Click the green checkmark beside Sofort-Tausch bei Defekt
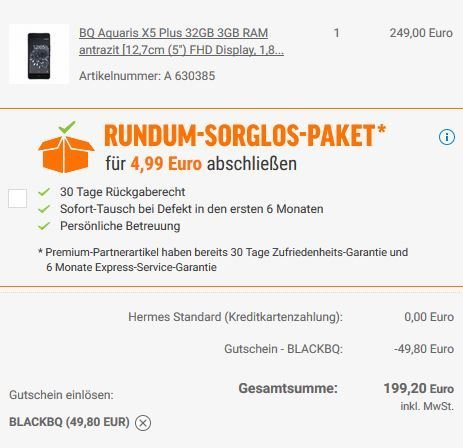Screen dimensions: 463x448 (44, 209)
